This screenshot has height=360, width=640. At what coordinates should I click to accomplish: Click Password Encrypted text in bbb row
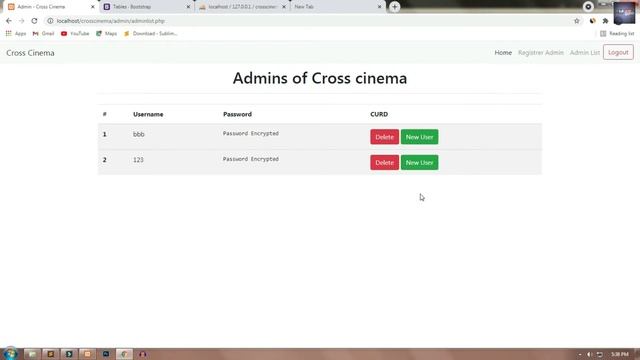tap(251, 133)
